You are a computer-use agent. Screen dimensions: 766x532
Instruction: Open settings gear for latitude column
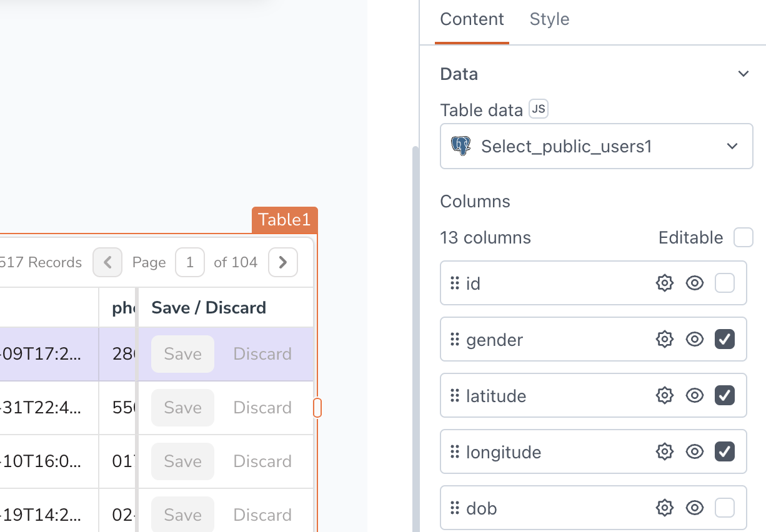[x=664, y=396]
